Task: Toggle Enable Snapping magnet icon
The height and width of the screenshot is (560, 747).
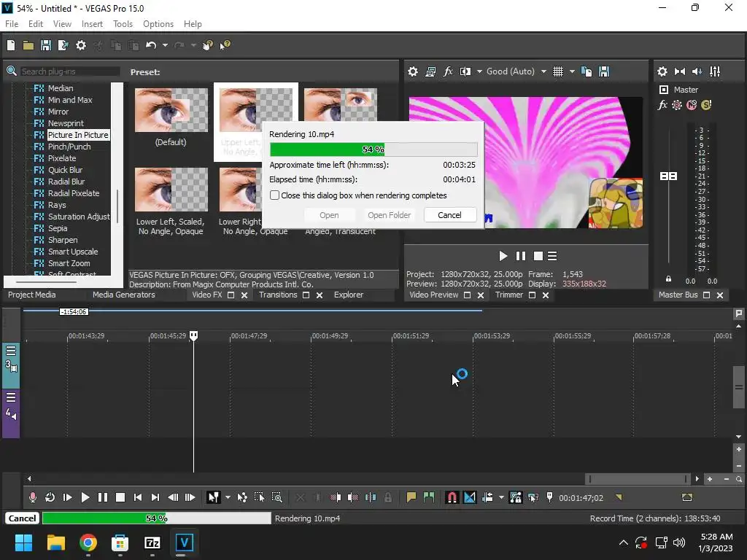Action: (452, 497)
